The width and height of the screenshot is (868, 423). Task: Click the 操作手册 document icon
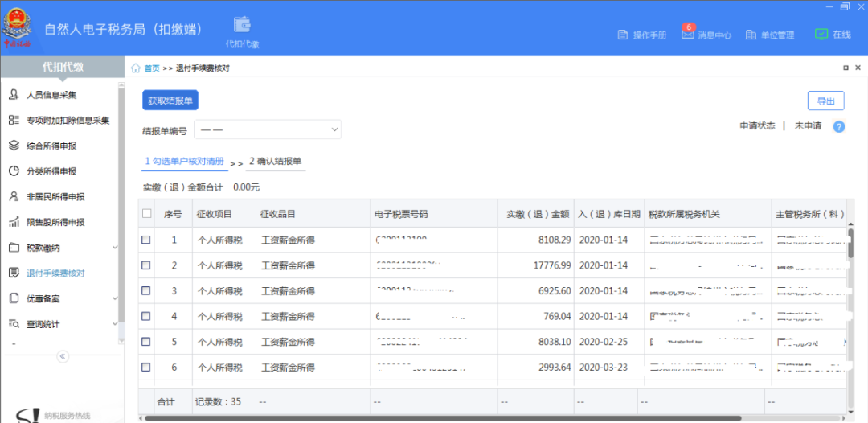click(622, 35)
